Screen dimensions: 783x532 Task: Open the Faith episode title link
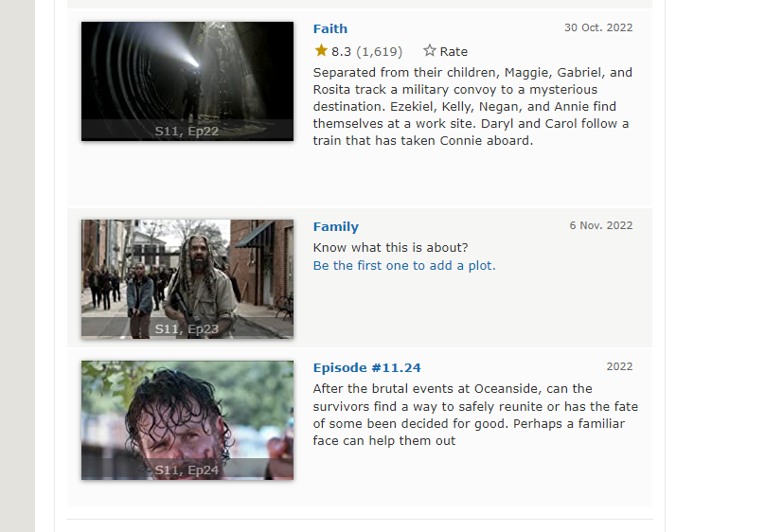tap(330, 29)
